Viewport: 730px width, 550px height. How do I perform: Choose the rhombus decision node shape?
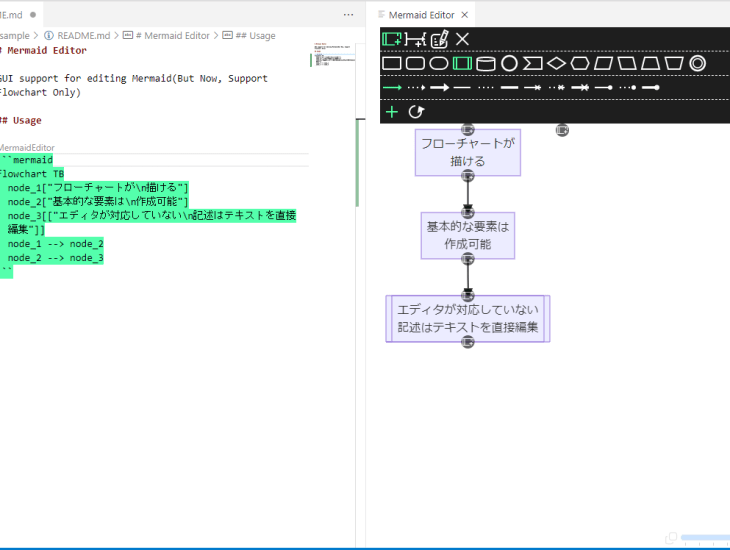[x=556, y=64]
